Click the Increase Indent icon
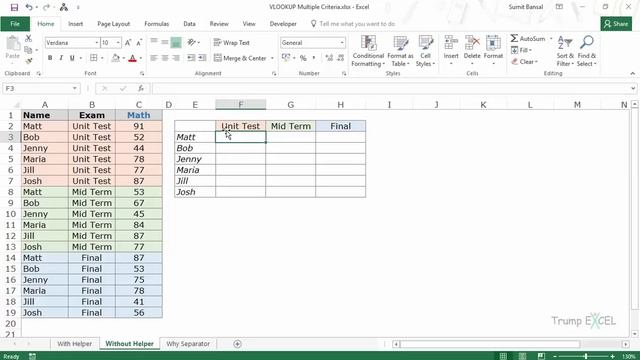This screenshot has height=360, width=640. point(202,58)
